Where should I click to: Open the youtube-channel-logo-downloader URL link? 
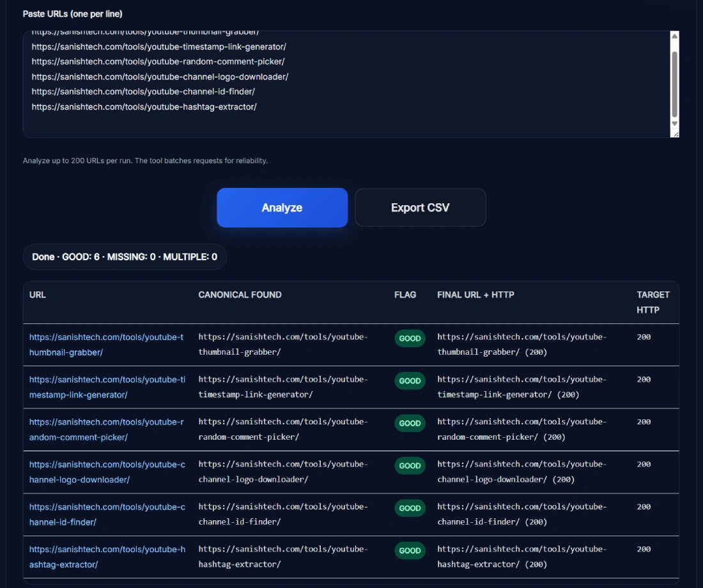click(106, 472)
